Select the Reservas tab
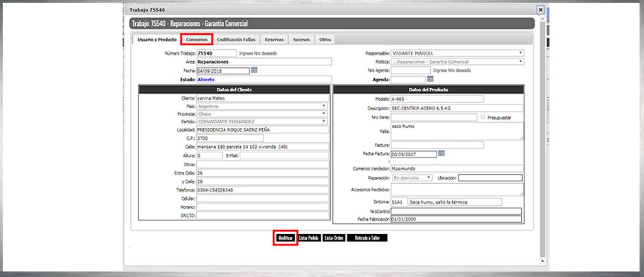The width and height of the screenshot is (644, 277). click(274, 40)
